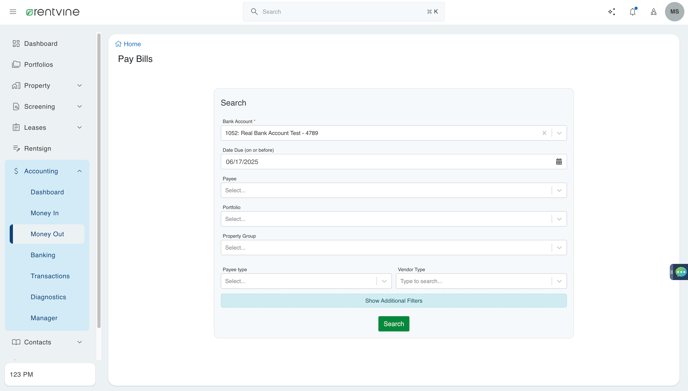Click Show Additional Filters
688x391 pixels.
click(x=394, y=301)
